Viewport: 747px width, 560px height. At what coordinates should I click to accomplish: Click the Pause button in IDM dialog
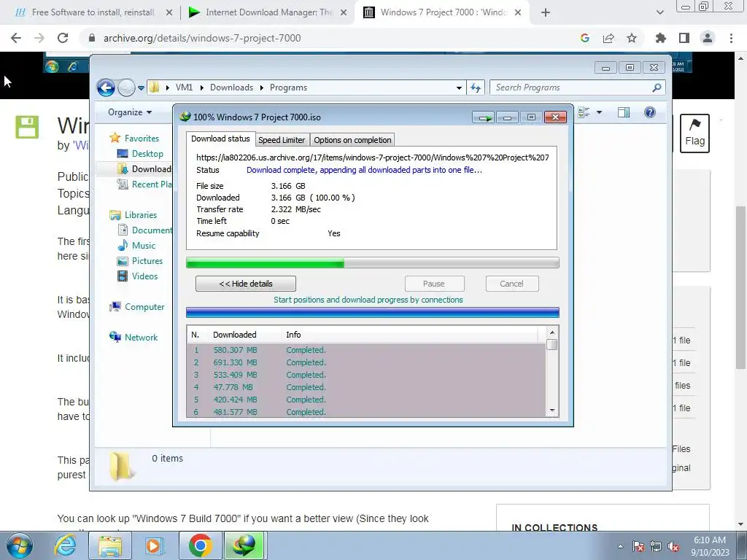(x=433, y=284)
